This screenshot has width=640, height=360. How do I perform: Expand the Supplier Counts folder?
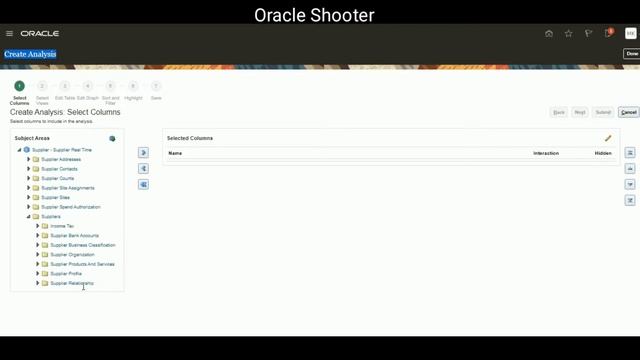29,178
